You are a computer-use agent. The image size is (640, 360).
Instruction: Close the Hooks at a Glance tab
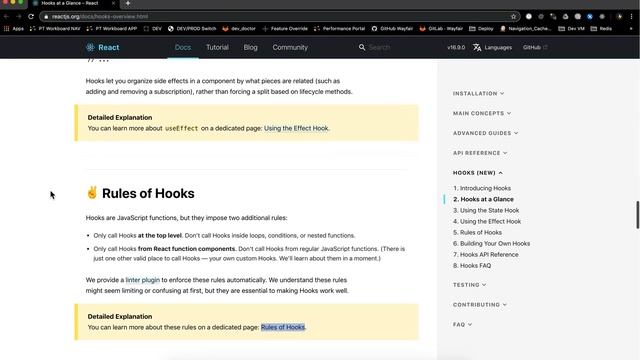tap(113, 3)
